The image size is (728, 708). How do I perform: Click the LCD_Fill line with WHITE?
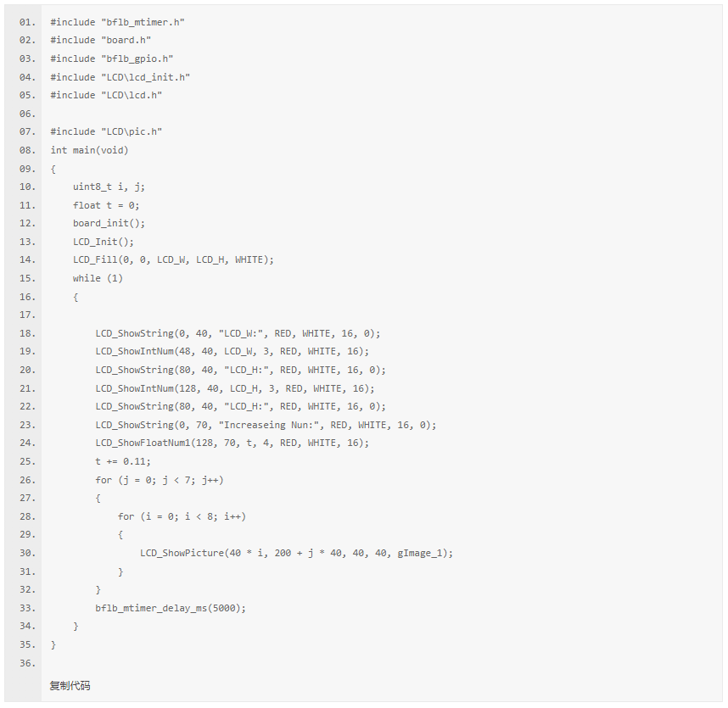(x=173, y=259)
